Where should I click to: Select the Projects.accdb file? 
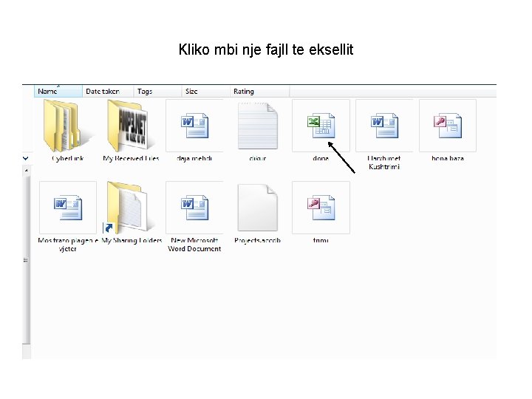tap(258, 213)
